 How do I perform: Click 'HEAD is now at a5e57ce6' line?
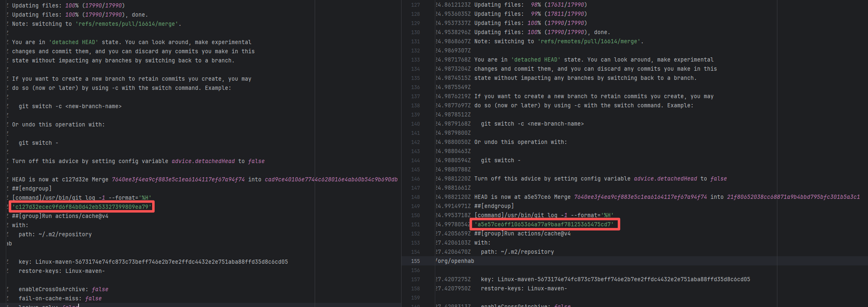(512, 197)
